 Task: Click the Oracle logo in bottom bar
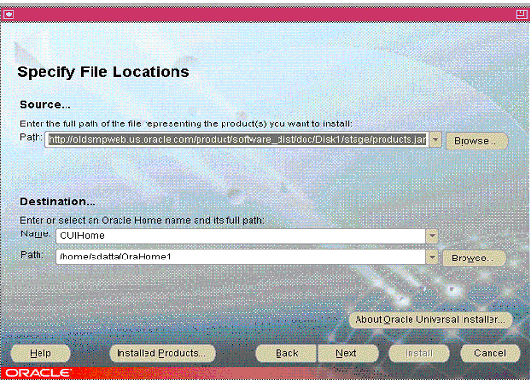point(38,373)
